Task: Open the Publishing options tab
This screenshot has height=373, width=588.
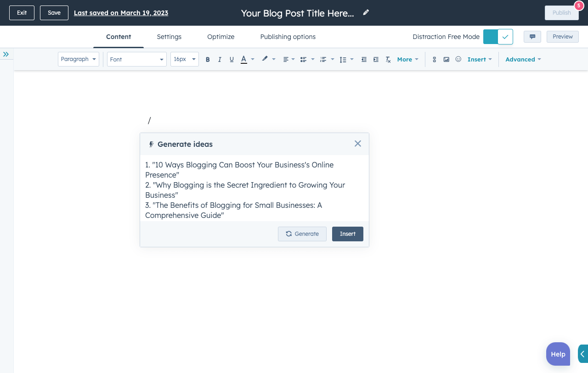Action: pos(288,37)
